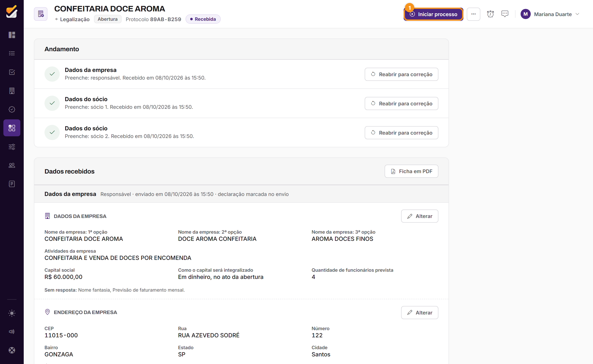593x364 pixels.
Task: Open the checkbox checklist sidebar icon
Action: pos(12,72)
